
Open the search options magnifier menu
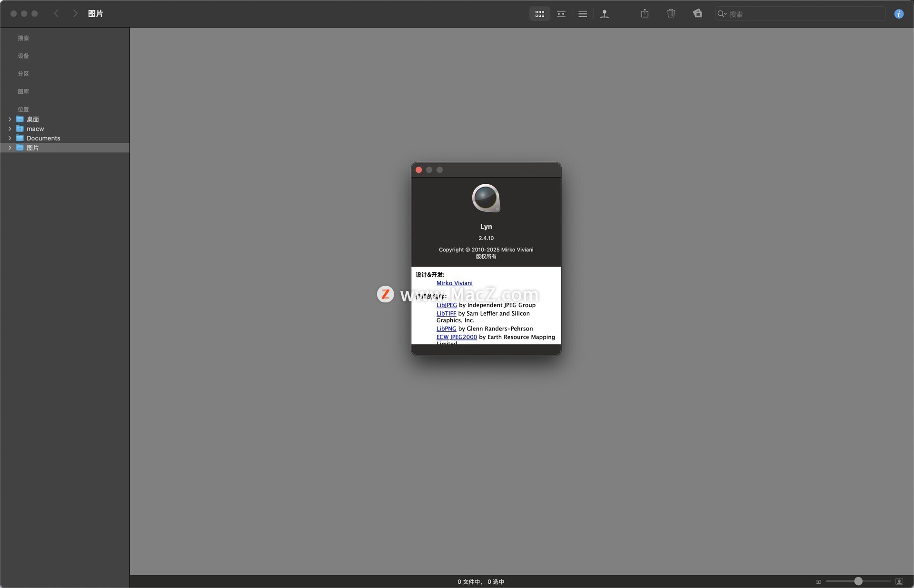pyautogui.click(x=722, y=14)
